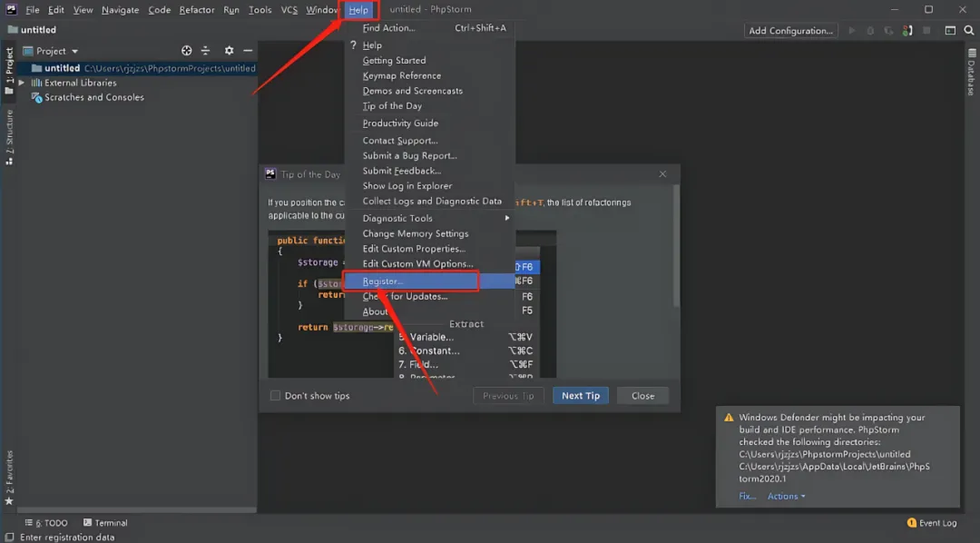The image size is (980, 543).
Task: Choose Check for Updates... entry
Action: tap(429, 297)
